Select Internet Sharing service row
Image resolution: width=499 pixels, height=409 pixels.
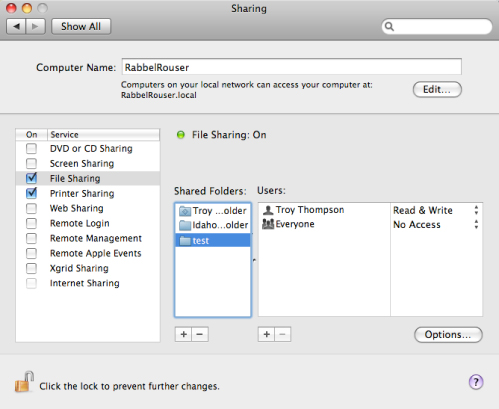tap(88, 283)
